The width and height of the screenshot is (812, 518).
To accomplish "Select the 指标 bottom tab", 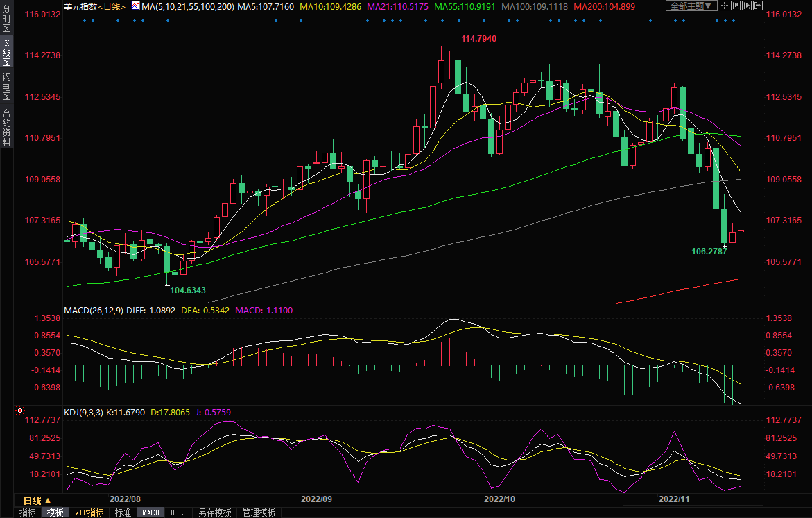I will [x=28, y=512].
